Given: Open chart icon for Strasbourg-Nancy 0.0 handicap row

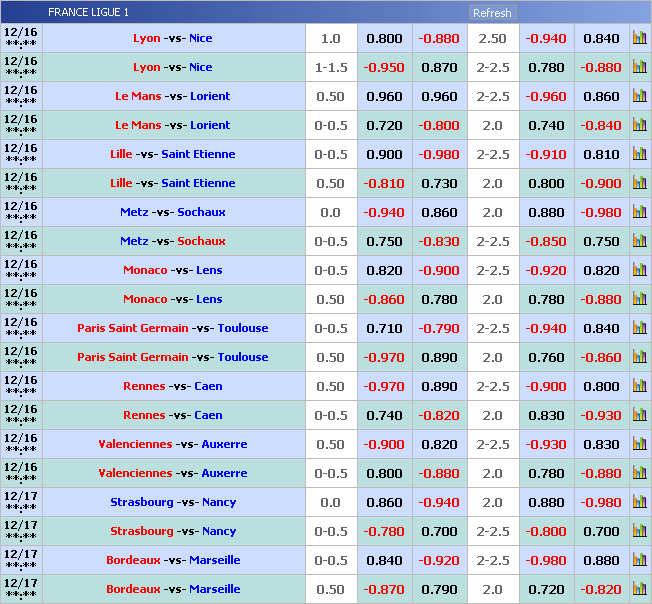Looking at the screenshot, I should 639,503.
